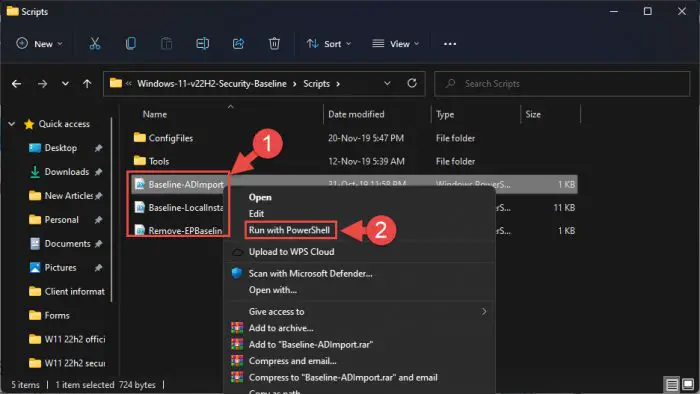This screenshot has height=394, width=700.
Task: Select Add to "Baseline-ADImport.rar"
Action: (x=311, y=344)
